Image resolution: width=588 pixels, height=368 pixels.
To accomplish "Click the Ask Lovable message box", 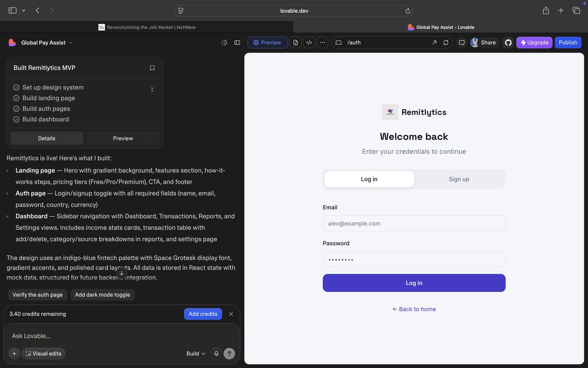I will [x=122, y=336].
